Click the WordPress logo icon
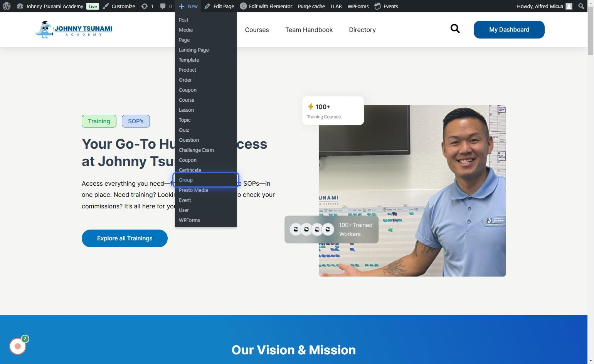 pos(7,6)
